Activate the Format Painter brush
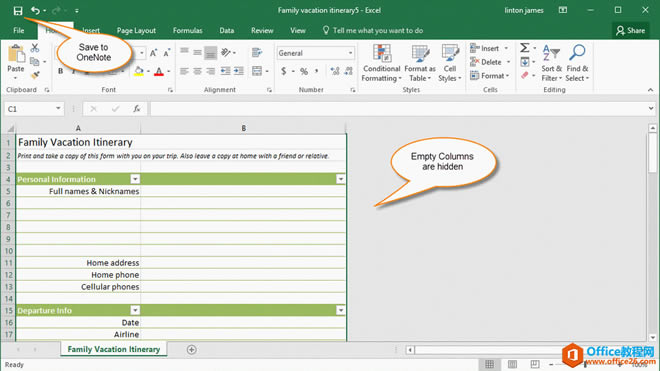The height and width of the screenshot is (371, 660). (x=35, y=75)
